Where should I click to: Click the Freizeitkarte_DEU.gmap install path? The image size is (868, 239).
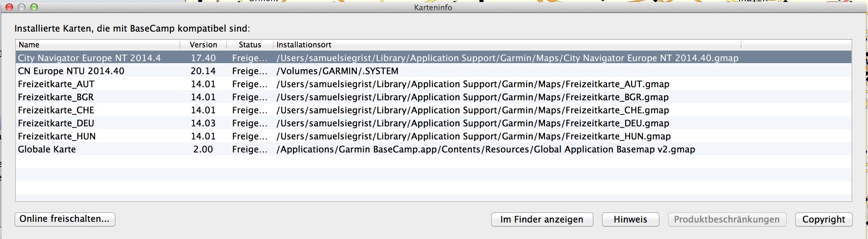tap(473, 123)
